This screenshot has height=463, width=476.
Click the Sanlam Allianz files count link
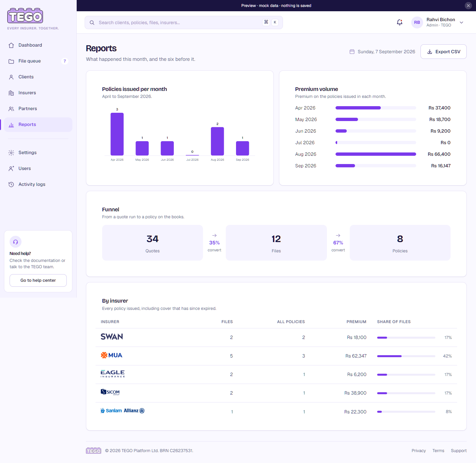232,412
